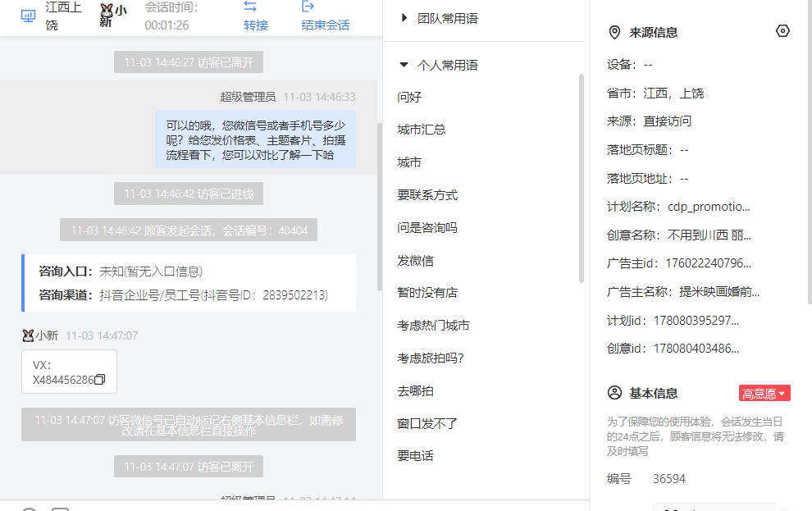Open the hexagon settings icon beside 来源信息
The image size is (812, 511).
pos(782,31)
